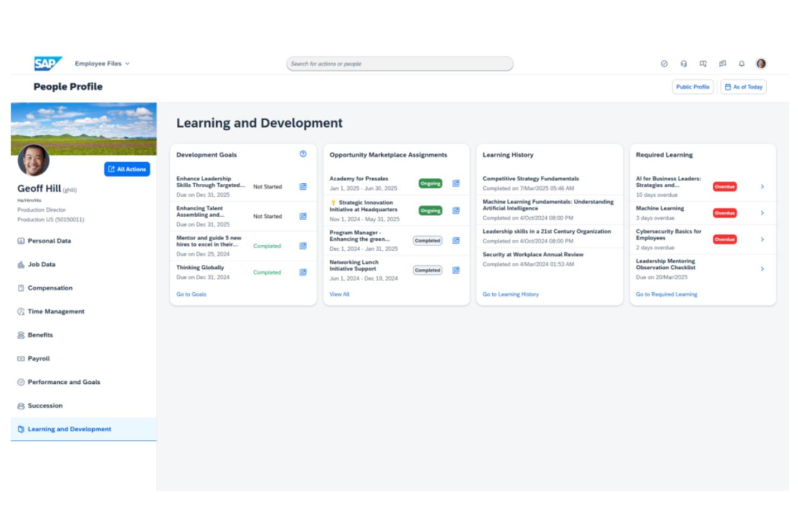Viewport: 798px width, 532px height.
Task: Open notifications via the bell icon
Action: [741, 63]
